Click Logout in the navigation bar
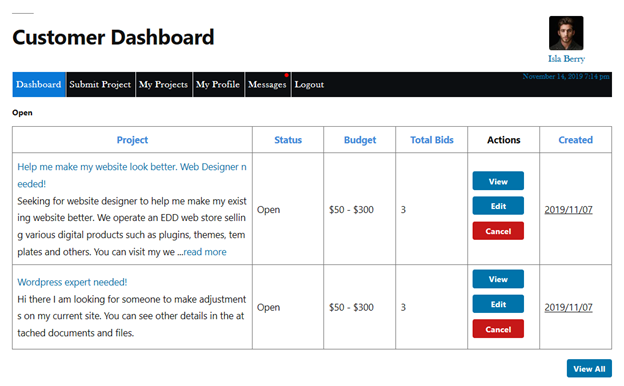The image size is (624, 386). click(309, 84)
